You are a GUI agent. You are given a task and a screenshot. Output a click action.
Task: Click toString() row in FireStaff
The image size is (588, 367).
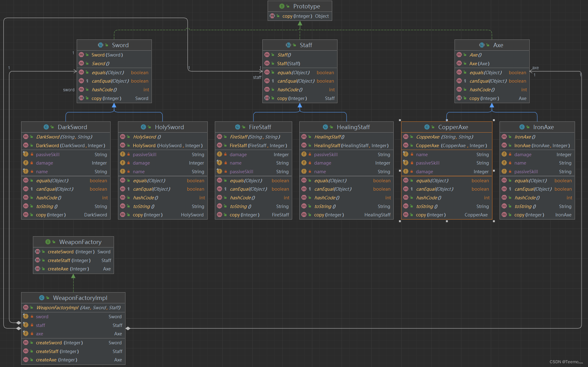tap(253, 206)
